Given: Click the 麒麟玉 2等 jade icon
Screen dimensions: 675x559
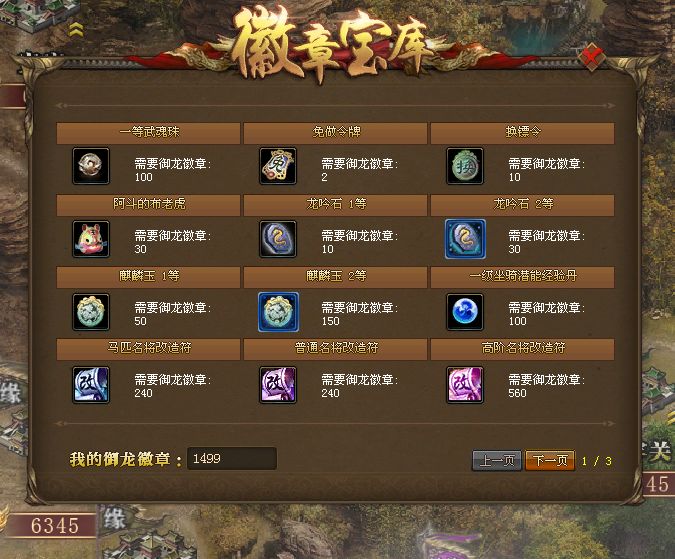Looking at the screenshot, I should [278, 312].
